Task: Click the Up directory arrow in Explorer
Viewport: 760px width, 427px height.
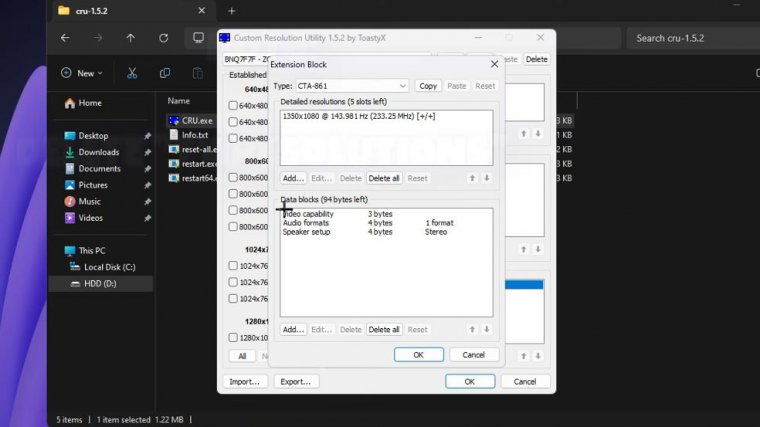Action: point(130,38)
